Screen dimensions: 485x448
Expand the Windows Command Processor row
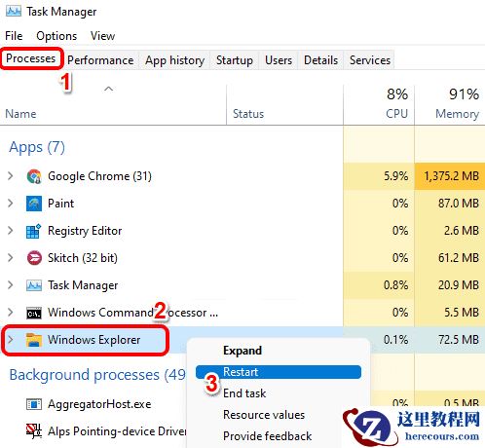(11, 313)
